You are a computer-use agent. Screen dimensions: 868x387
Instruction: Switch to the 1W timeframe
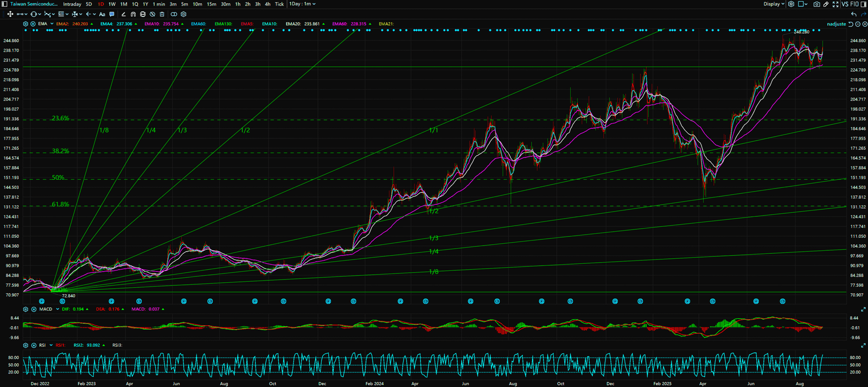(x=112, y=4)
